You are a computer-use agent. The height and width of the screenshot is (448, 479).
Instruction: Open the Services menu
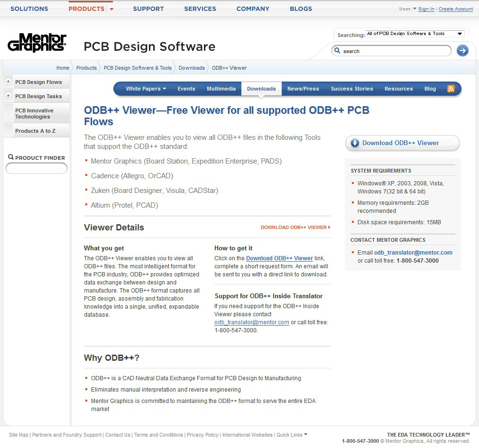pyautogui.click(x=200, y=9)
